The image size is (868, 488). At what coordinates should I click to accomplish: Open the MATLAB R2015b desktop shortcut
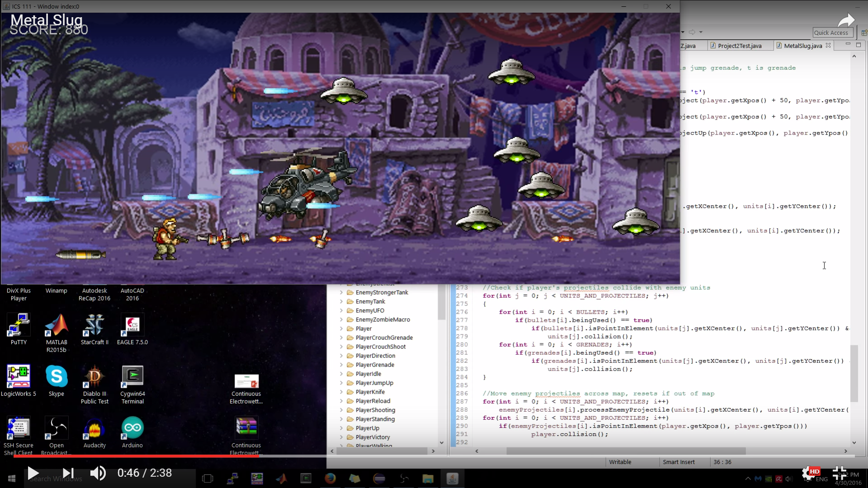pyautogui.click(x=57, y=326)
